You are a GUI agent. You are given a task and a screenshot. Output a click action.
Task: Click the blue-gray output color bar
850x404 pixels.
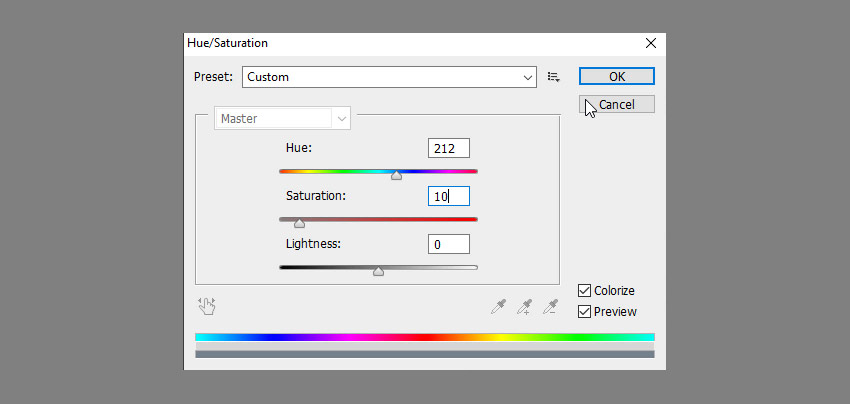(x=424, y=354)
